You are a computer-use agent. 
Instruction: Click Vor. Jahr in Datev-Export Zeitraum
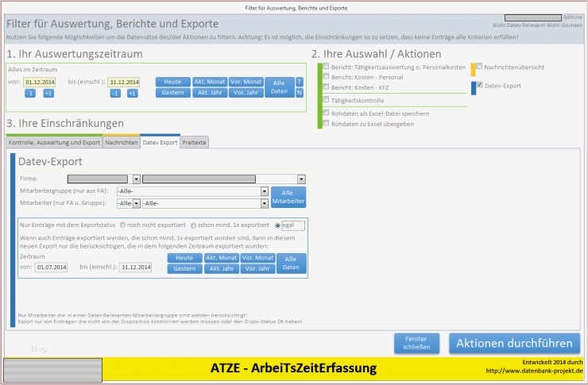click(x=257, y=268)
